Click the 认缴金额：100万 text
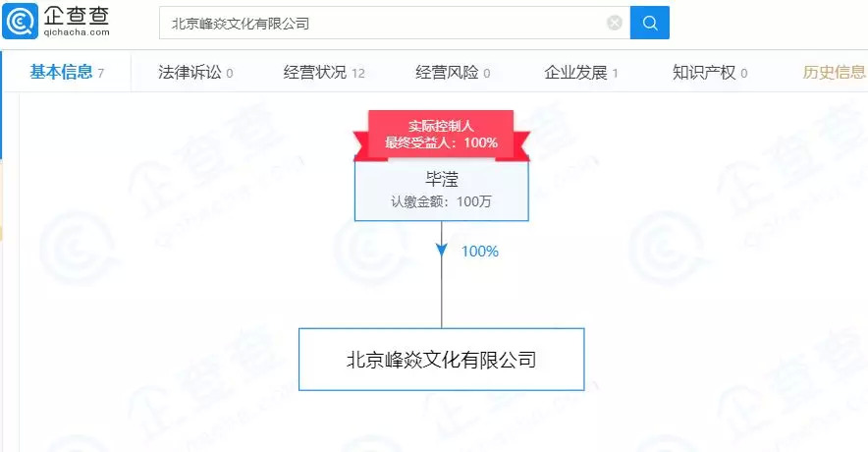868x452 pixels. pos(441,202)
